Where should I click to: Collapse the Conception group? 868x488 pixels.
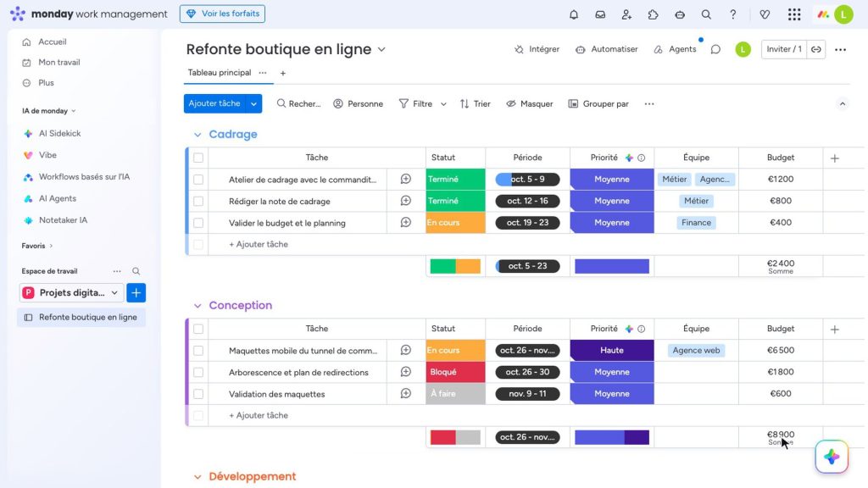198,305
